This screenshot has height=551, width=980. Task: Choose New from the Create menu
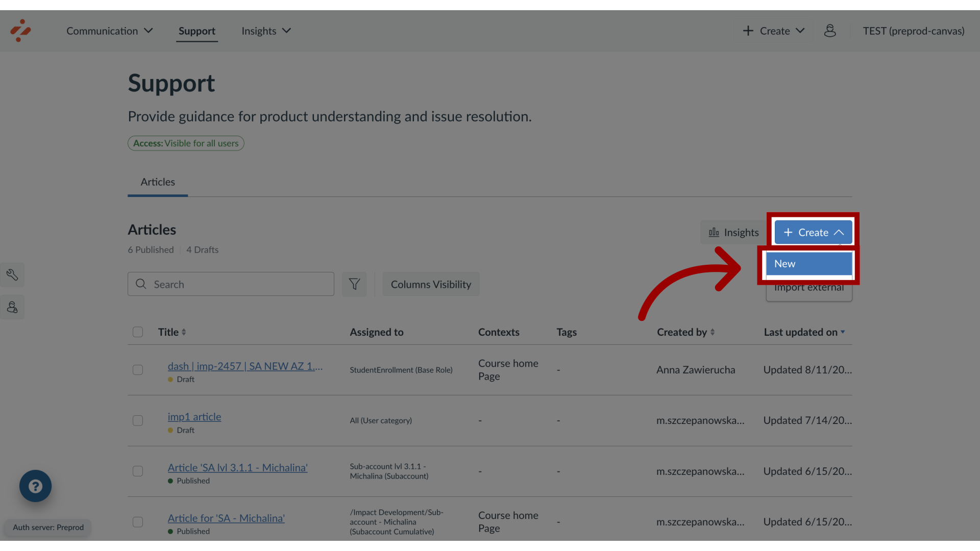coord(809,264)
